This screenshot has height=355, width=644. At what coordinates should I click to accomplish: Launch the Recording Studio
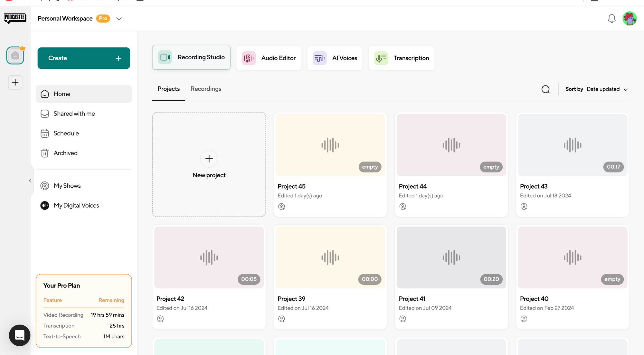tap(191, 57)
